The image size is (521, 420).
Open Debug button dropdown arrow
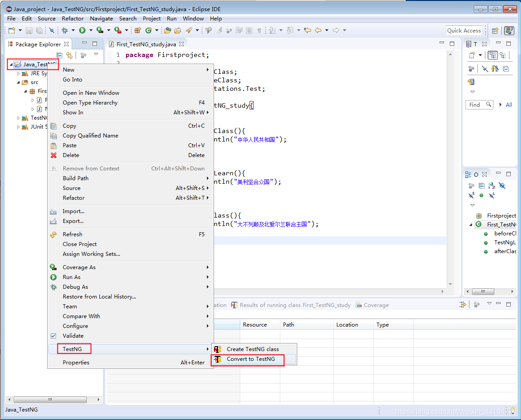73,30
